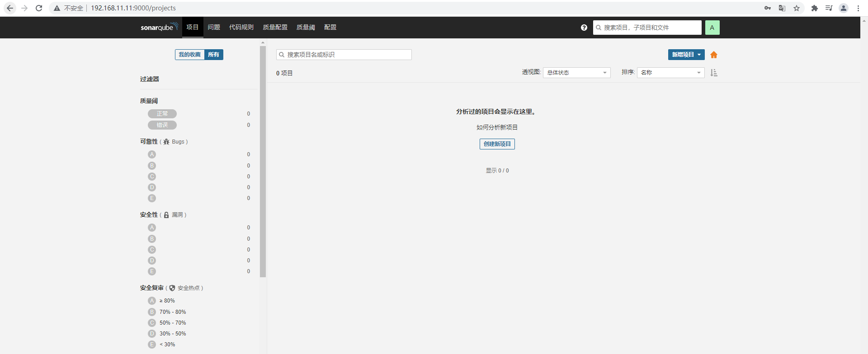
Task: Click the SonarQube logo
Action: [x=159, y=27]
